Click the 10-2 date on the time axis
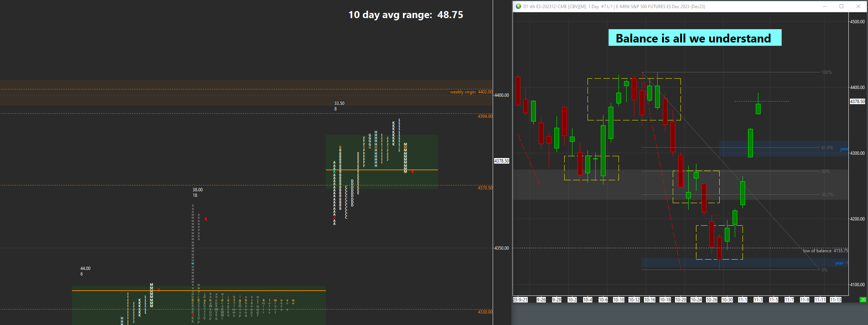The height and width of the screenshot is (325, 868). (x=572, y=300)
